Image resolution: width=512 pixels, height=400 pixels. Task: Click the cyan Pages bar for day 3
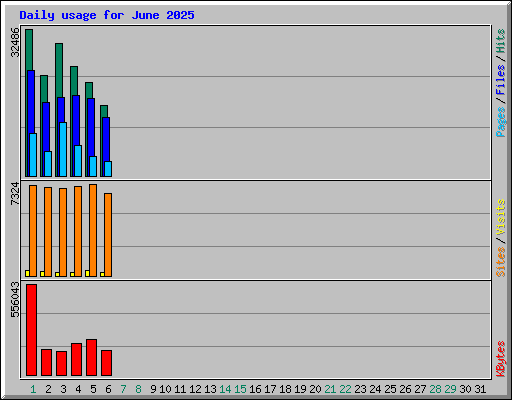coord(63,150)
